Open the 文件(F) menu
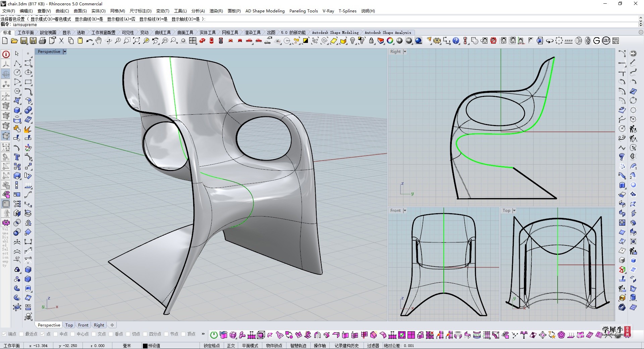The height and width of the screenshot is (349, 644). click(8, 11)
